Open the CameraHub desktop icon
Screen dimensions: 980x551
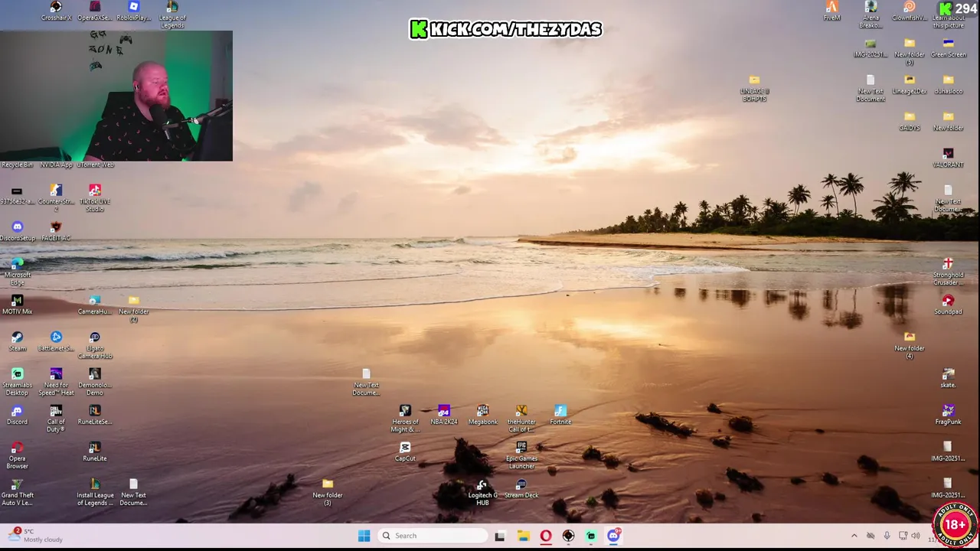94,305
